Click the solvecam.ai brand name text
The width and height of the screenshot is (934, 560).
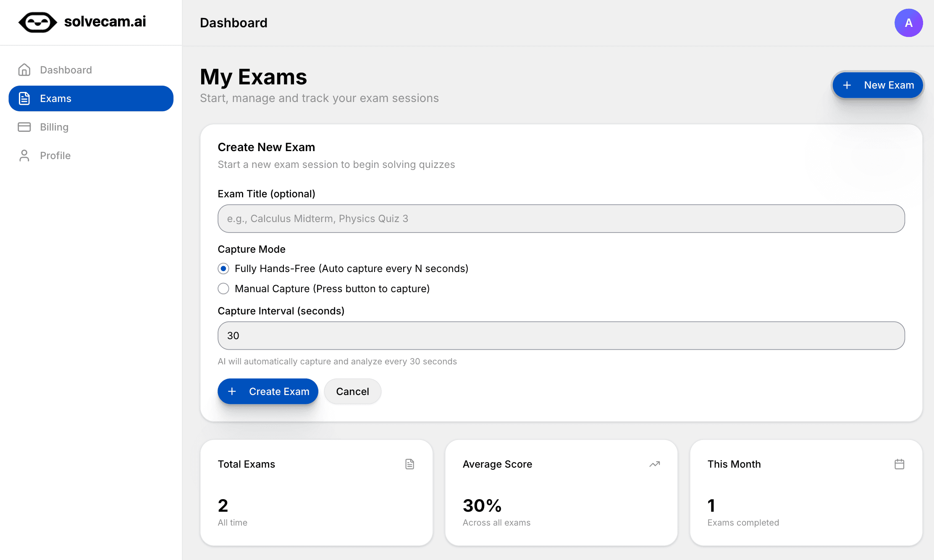(105, 21)
